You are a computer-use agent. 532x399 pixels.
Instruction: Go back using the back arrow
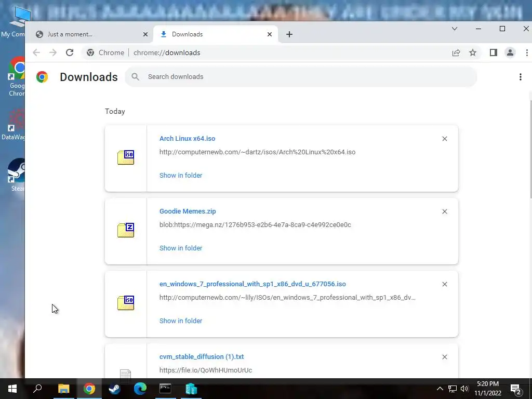[36, 52]
